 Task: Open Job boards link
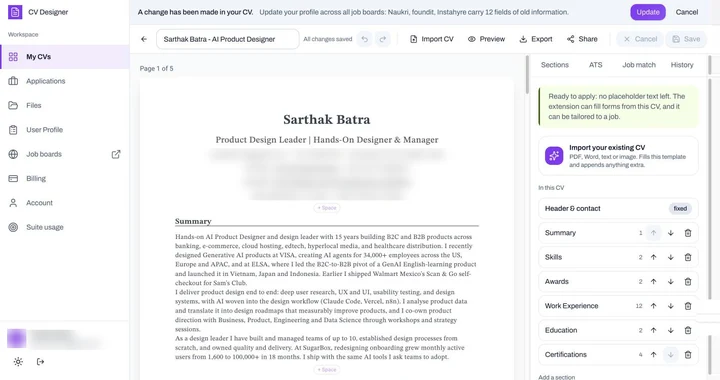tap(65, 154)
